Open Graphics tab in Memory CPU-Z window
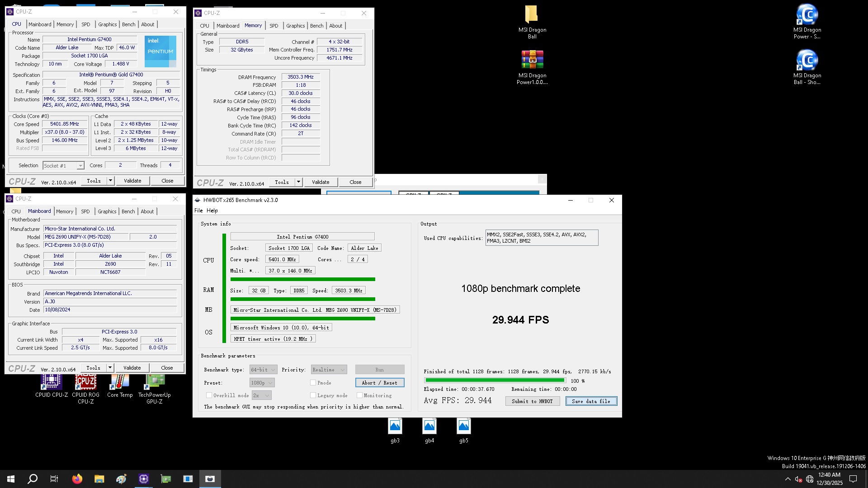This screenshot has width=868, height=488. click(295, 26)
